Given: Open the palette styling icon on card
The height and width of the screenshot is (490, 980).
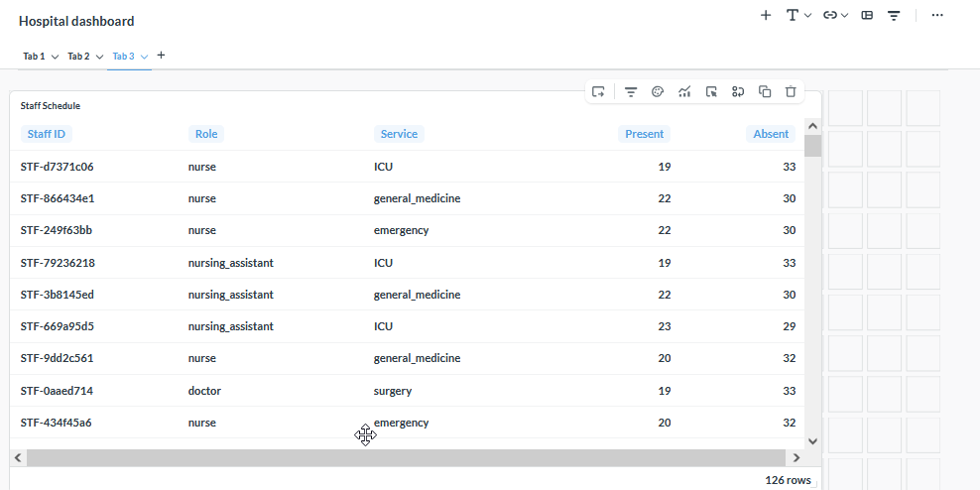Looking at the screenshot, I should pos(657,92).
